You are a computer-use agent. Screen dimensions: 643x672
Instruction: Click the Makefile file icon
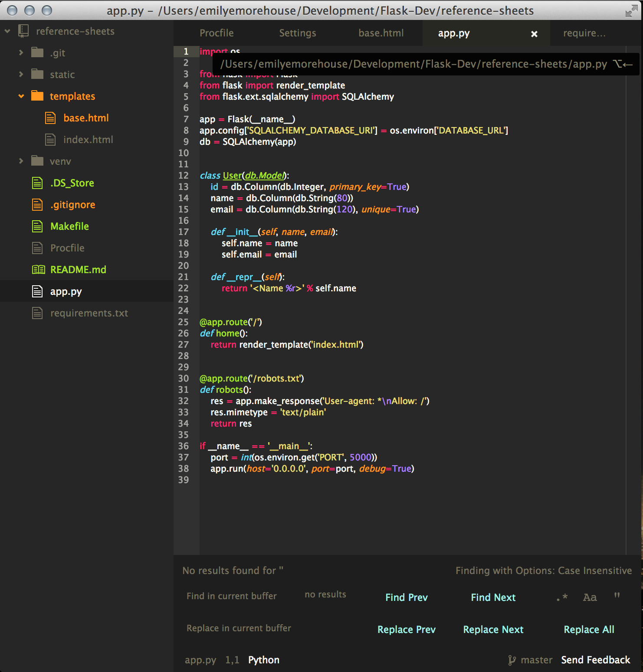[x=37, y=226]
